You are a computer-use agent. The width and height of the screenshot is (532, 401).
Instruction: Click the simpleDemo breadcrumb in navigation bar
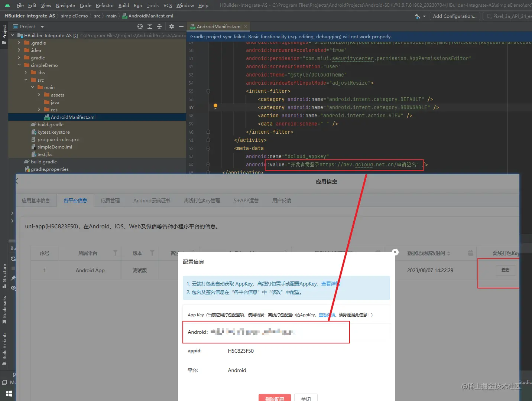[74, 16]
